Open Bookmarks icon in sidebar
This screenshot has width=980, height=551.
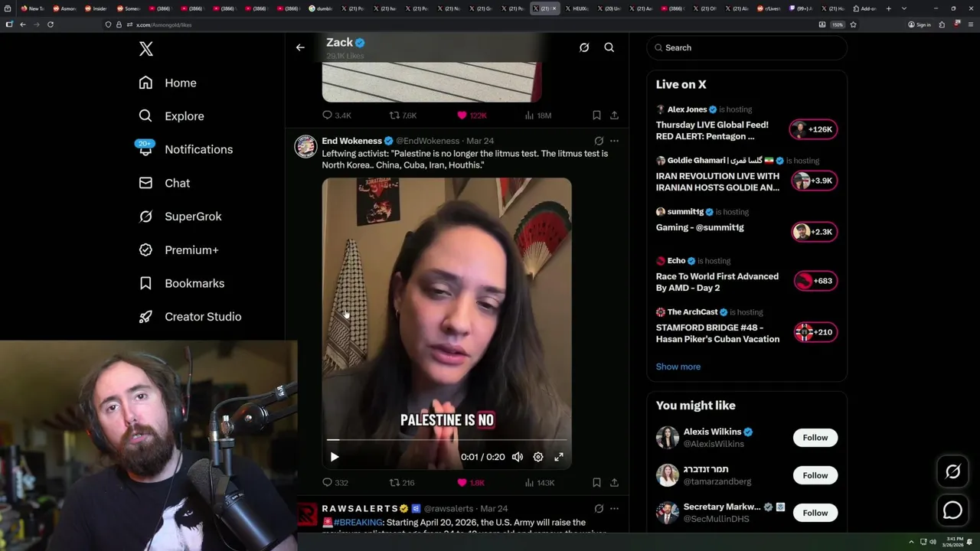tap(145, 283)
